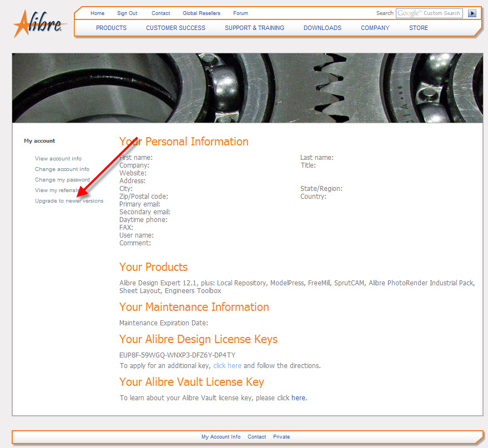The image size is (488, 448).
Task: Open the SUPPORT & TRAINING menu
Action: click(x=254, y=28)
